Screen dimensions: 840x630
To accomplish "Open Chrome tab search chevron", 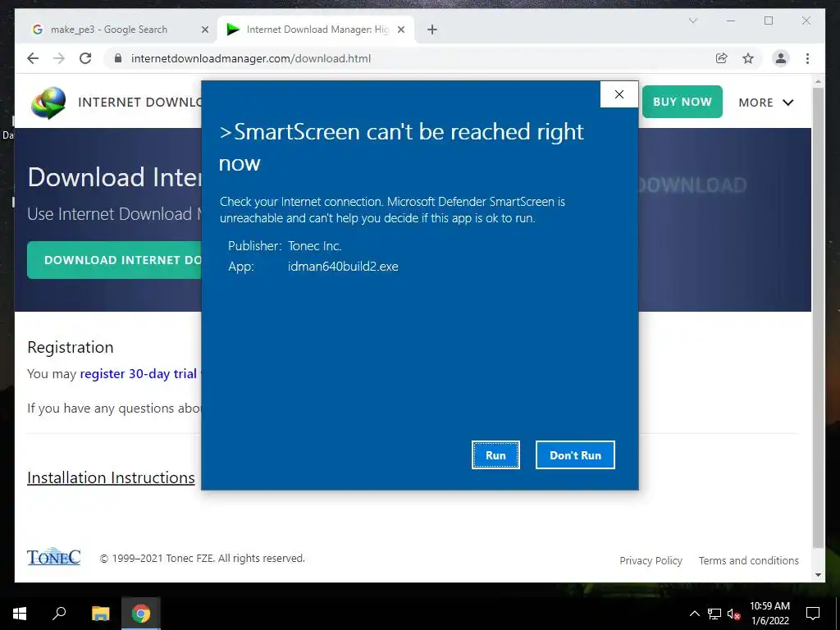I will 692,21.
